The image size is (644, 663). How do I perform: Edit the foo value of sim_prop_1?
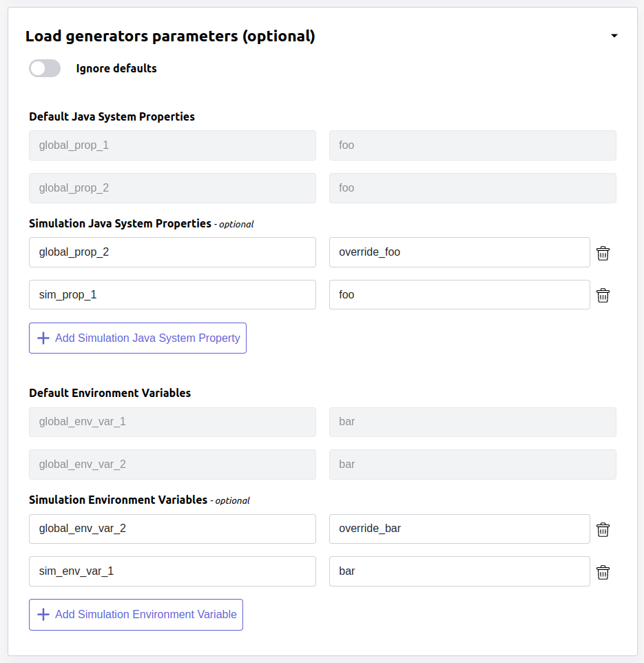click(x=459, y=295)
